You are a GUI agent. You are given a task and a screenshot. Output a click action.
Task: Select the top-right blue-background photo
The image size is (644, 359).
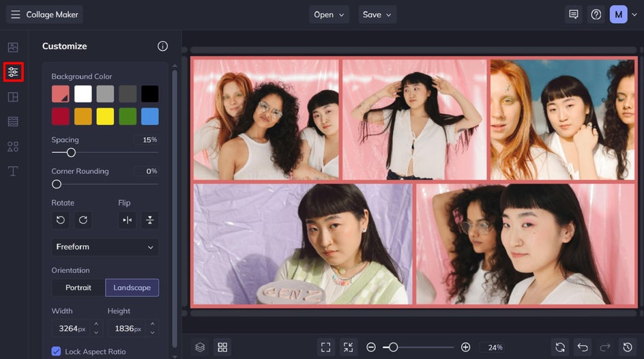point(562,119)
